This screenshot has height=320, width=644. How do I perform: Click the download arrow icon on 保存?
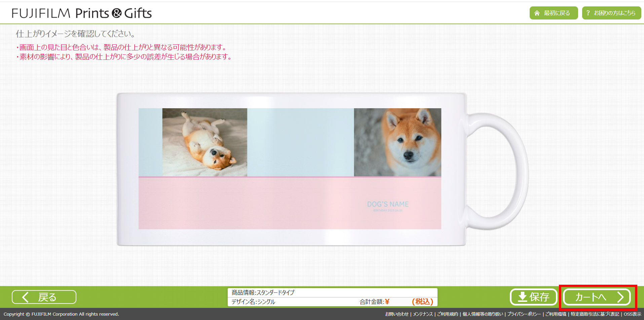click(522, 297)
